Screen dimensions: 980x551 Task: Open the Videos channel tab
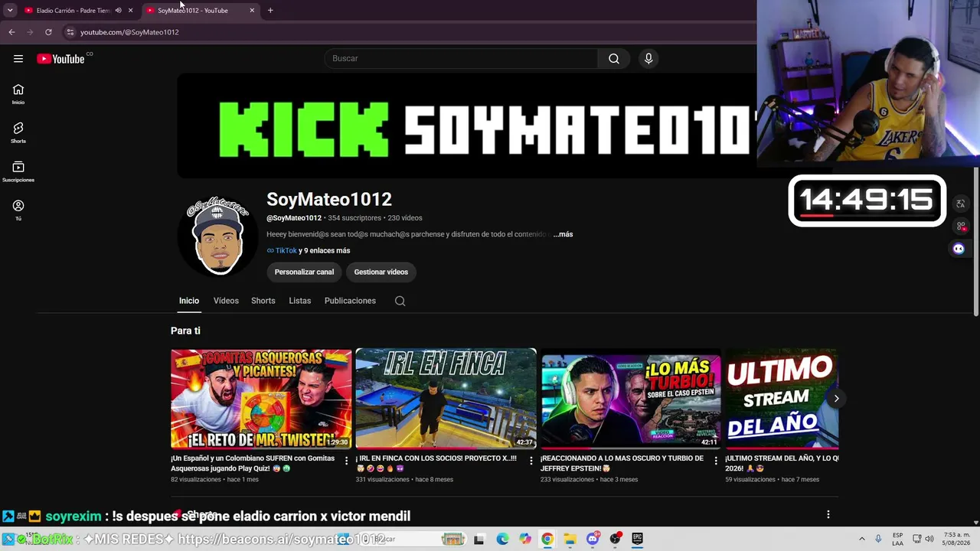click(x=226, y=301)
